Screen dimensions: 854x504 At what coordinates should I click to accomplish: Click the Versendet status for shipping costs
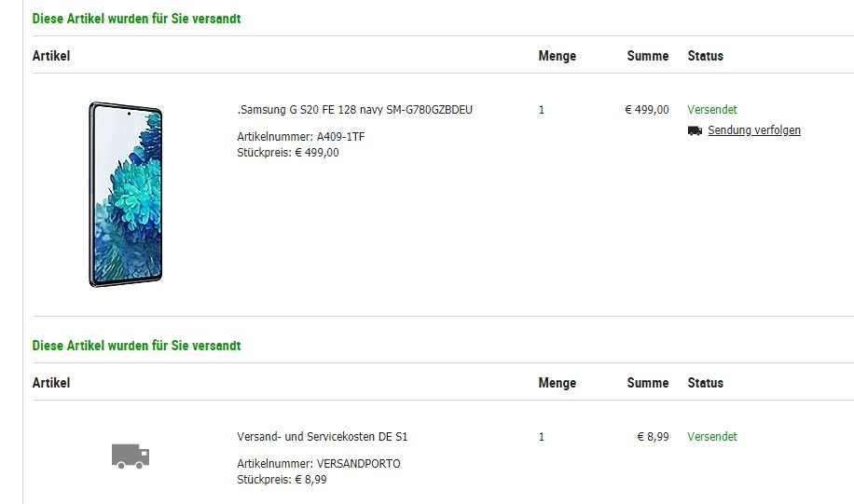click(x=712, y=437)
